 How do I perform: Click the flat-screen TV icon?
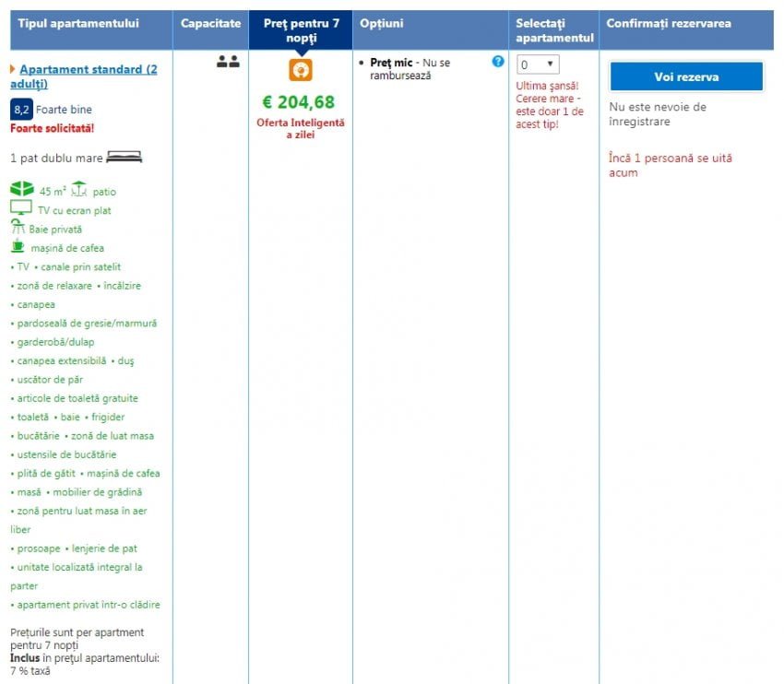(21, 209)
